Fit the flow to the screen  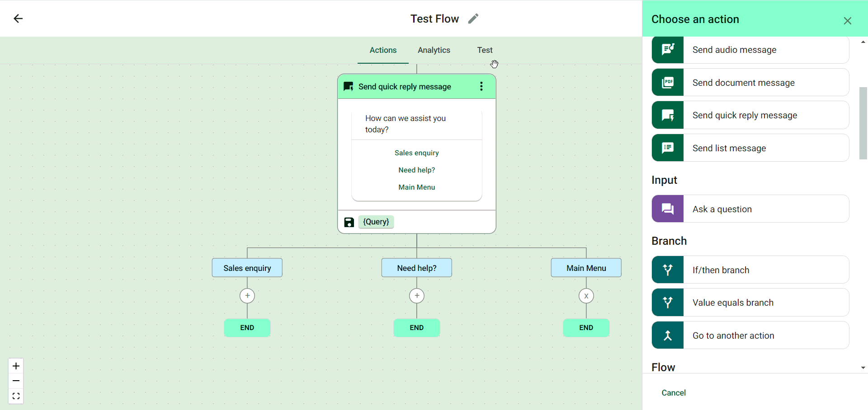[16, 396]
